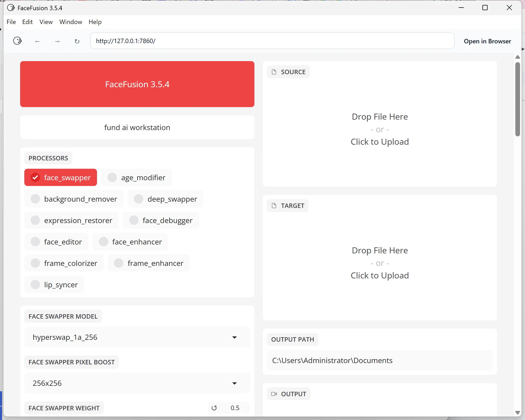Click the FACE SWAPPER PIXEL BOOST label
The image size is (525, 420).
72,362
